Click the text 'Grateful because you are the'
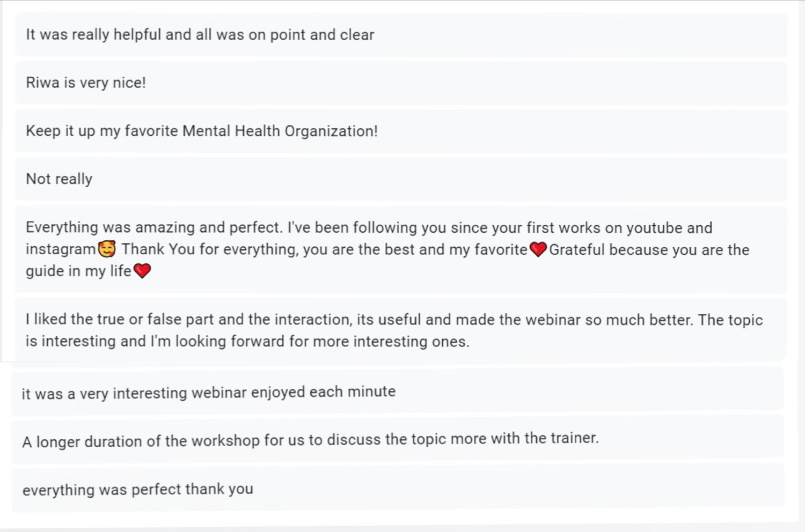The image size is (805, 532). coord(649,249)
